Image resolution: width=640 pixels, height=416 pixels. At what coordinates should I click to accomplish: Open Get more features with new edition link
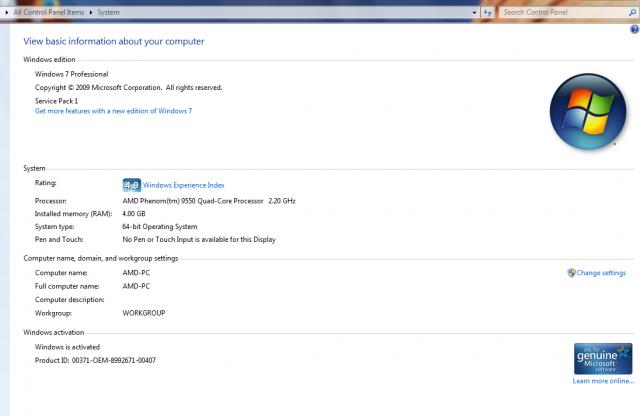tap(113, 111)
